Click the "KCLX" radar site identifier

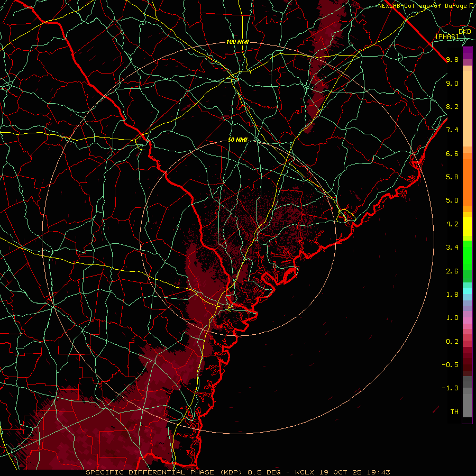(305, 472)
